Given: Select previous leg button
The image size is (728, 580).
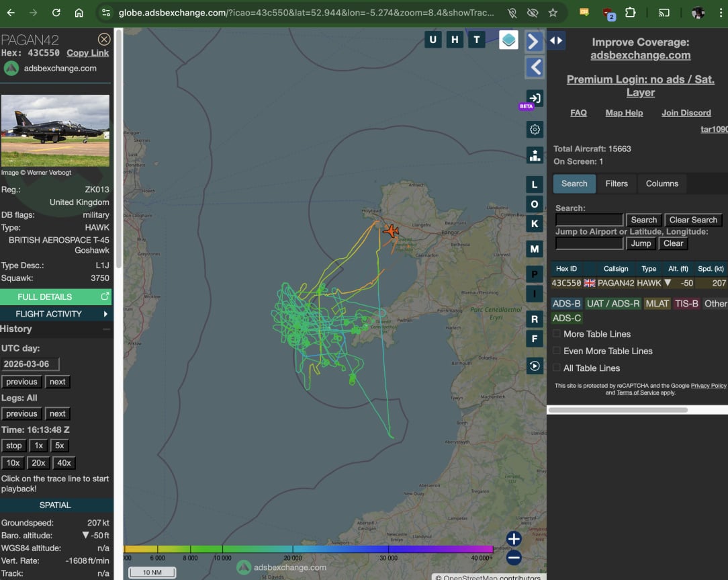Looking at the screenshot, I should (x=21, y=414).
